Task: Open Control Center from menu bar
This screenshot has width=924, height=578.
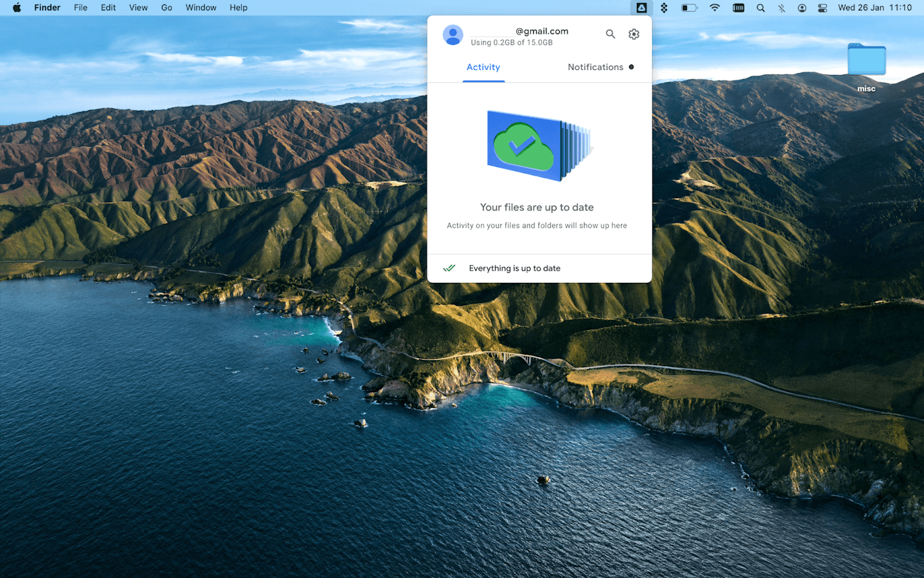Action: pos(822,7)
